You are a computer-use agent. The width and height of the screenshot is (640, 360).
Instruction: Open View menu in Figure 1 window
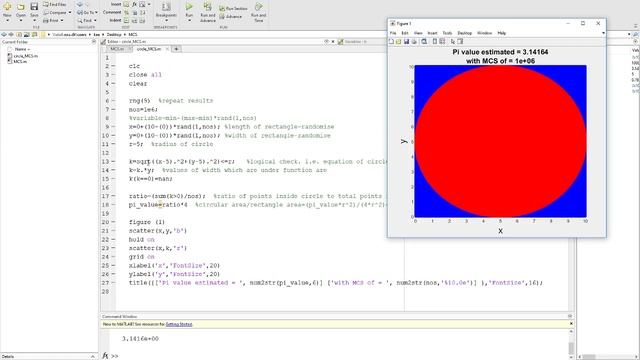418,33
